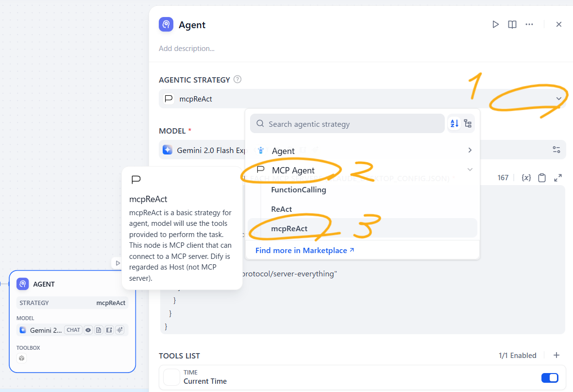Click the vision eye icon in AGENT node

(88, 330)
